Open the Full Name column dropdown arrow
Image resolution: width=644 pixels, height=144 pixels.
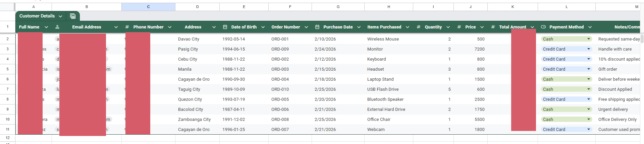46,27
